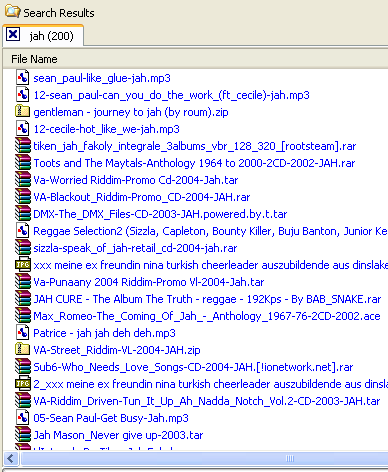Click the audio icon beside Patrice - jah jah deh deh.mp3
Image resolution: width=388 pixels, height=472 pixels.
coord(22,333)
